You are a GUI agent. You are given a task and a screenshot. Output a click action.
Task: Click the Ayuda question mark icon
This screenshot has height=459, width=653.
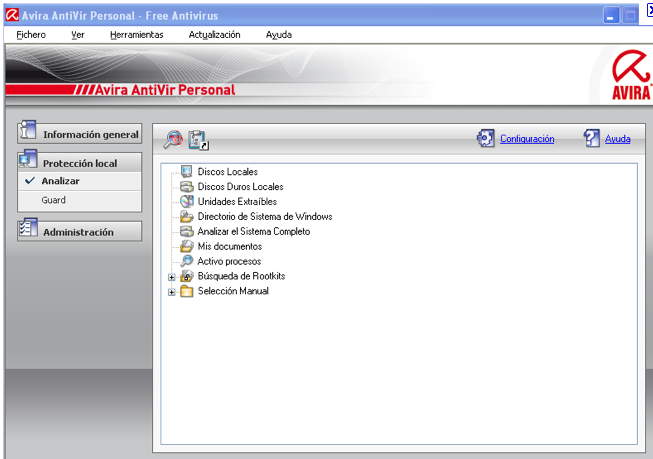[x=592, y=138]
